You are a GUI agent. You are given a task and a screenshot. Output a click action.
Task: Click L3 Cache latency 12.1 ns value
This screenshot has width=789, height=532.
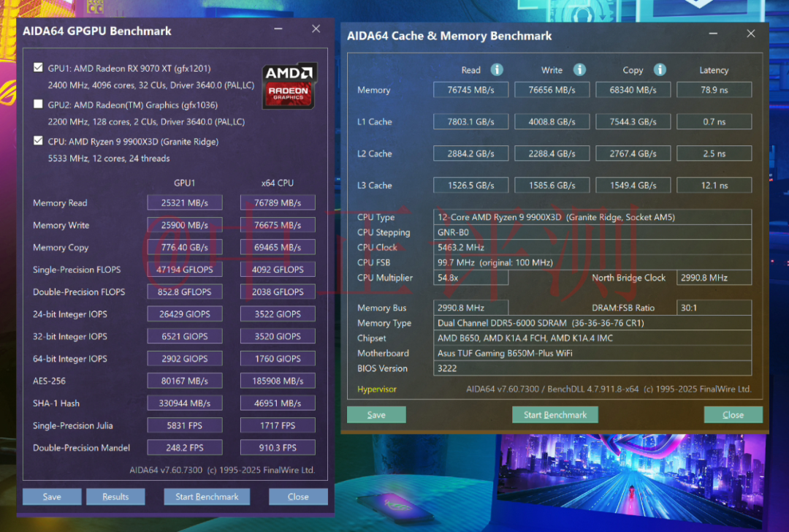[x=714, y=185]
